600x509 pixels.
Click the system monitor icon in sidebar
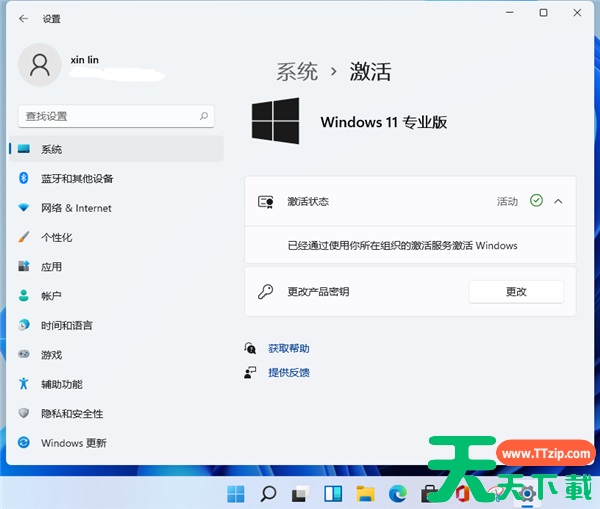click(24, 148)
